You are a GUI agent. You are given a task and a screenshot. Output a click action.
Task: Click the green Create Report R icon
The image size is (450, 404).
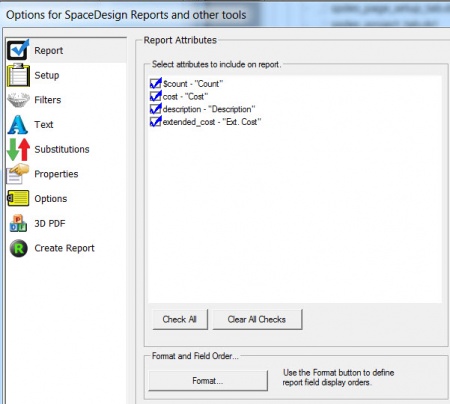(x=18, y=248)
